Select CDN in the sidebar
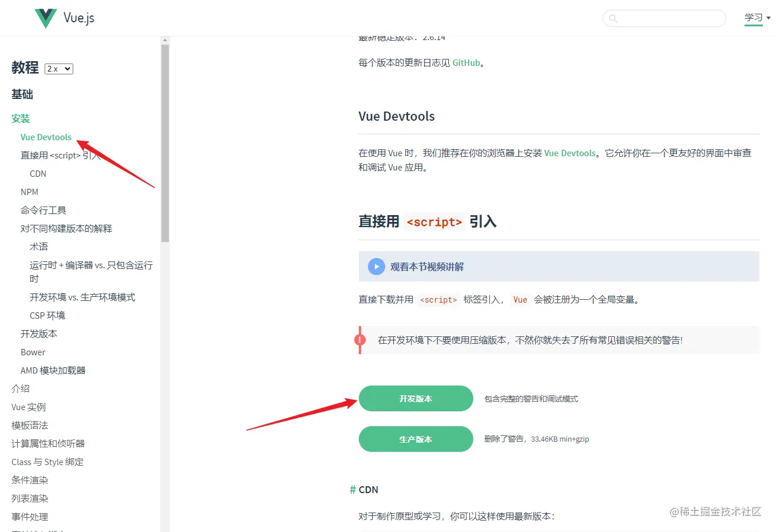 point(38,174)
